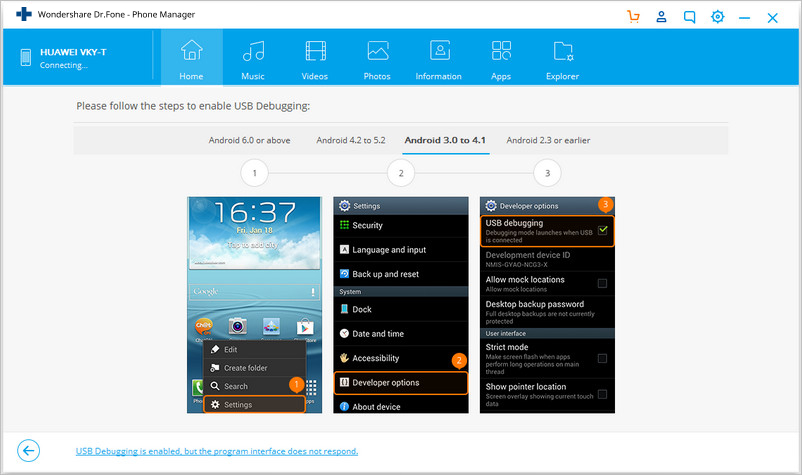Close the Dr.Fone window
802x475 pixels.
point(772,18)
